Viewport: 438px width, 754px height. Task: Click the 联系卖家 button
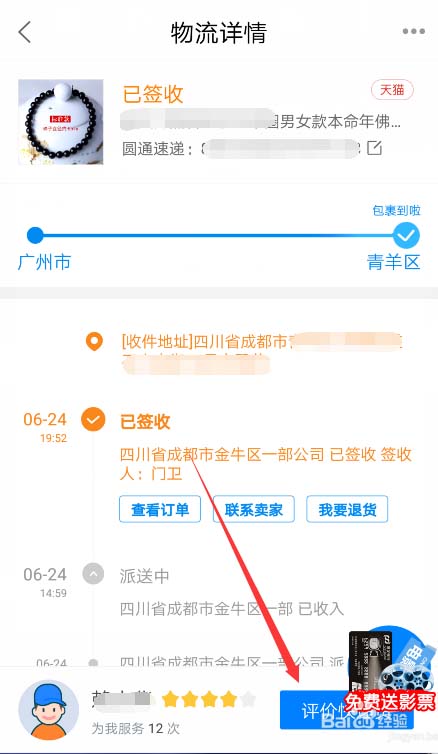(254, 509)
